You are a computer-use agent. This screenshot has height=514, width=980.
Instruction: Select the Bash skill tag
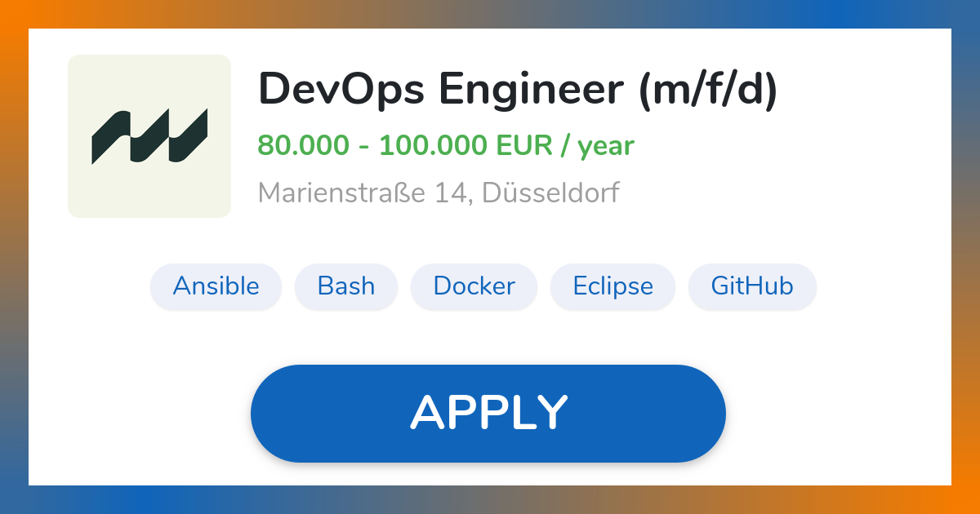tap(345, 286)
